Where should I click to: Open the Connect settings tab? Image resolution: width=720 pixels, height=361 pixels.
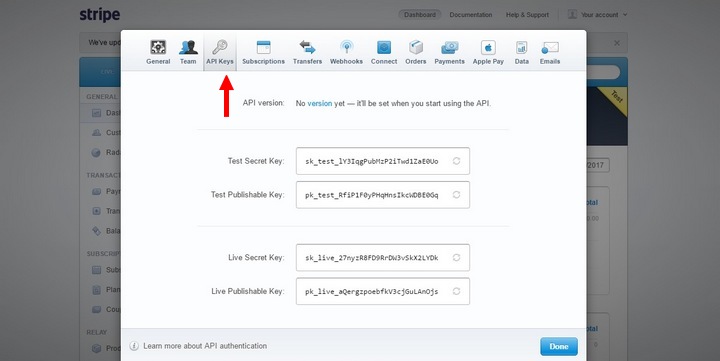(384, 52)
